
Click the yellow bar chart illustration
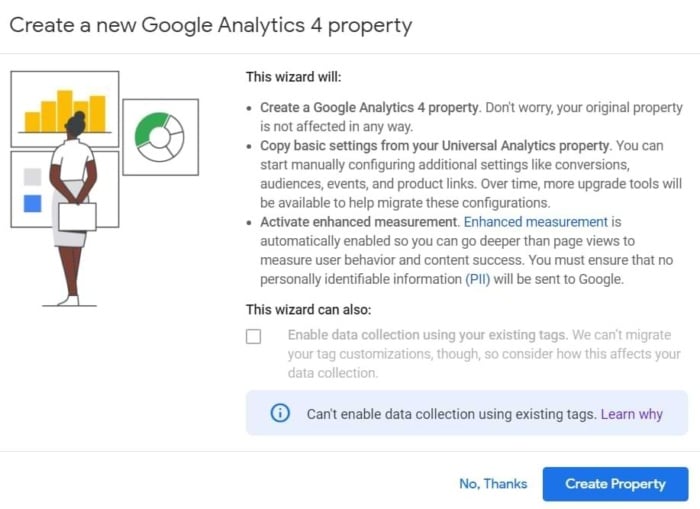(x=65, y=111)
